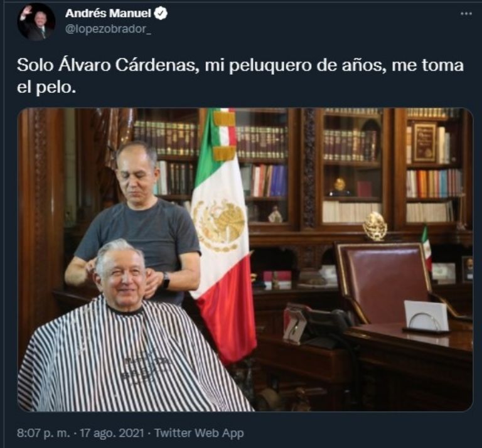Open the 8:07 p. m. timestamp

(44, 433)
